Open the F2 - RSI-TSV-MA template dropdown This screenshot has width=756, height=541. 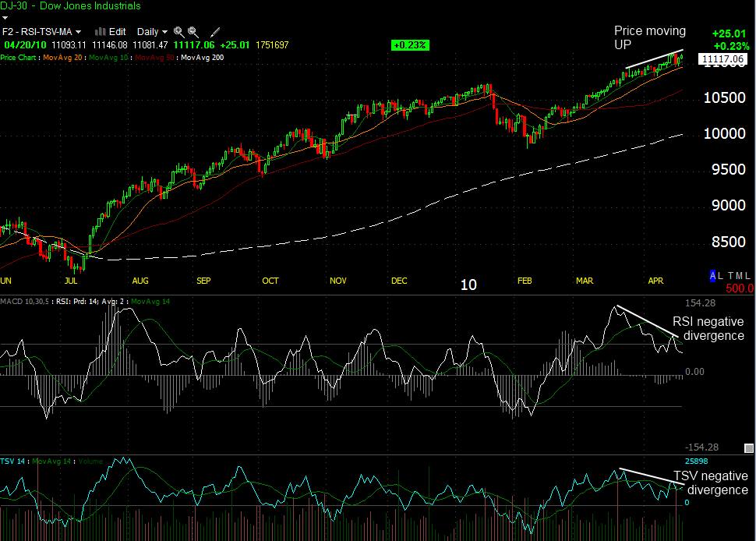pyautogui.click(x=41, y=32)
